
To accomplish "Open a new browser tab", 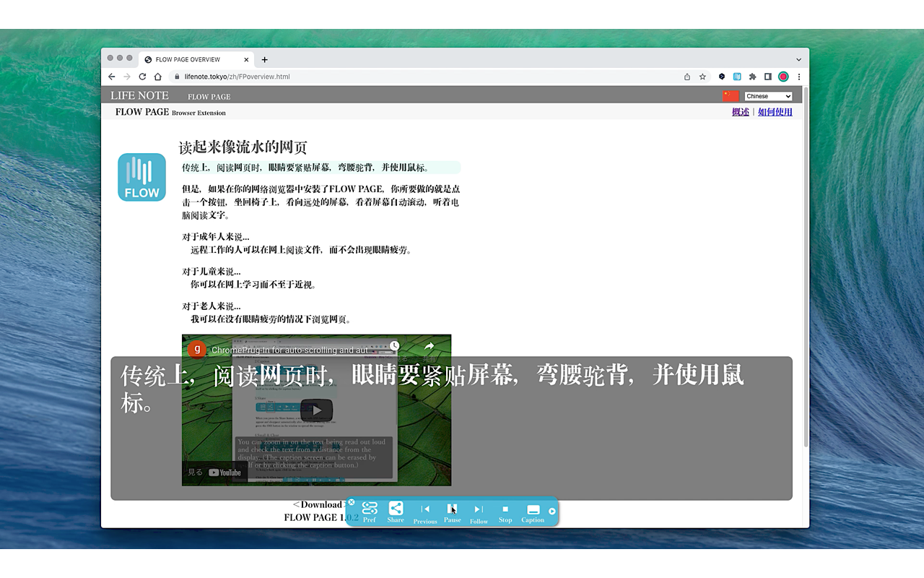I will pyautogui.click(x=264, y=60).
